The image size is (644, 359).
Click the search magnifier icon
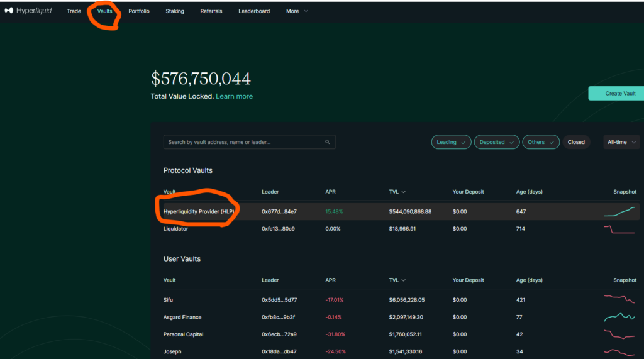point(328,142)
